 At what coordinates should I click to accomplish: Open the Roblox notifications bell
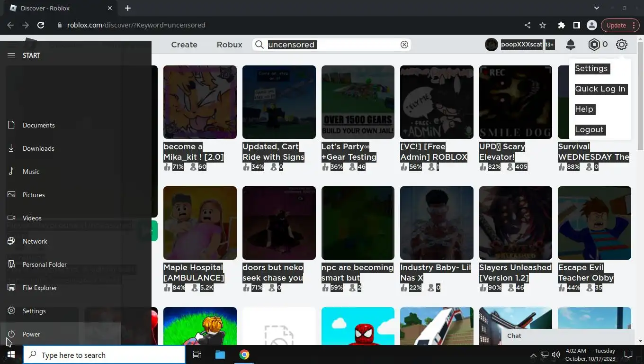point(571,45)
